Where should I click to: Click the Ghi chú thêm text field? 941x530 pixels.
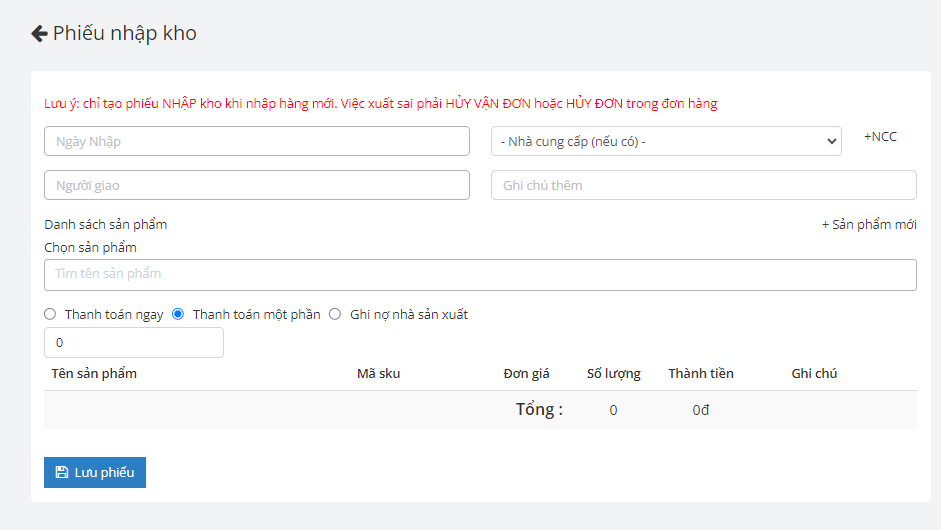pos(703,185)
